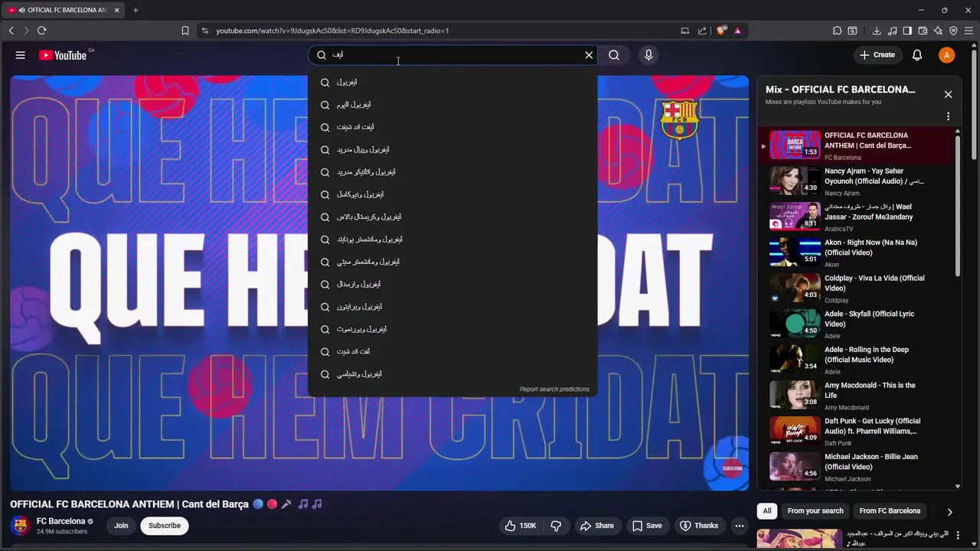Join FC Barcelona channel membership
This screenshot has width=980, height=551.
pos(121,526)
